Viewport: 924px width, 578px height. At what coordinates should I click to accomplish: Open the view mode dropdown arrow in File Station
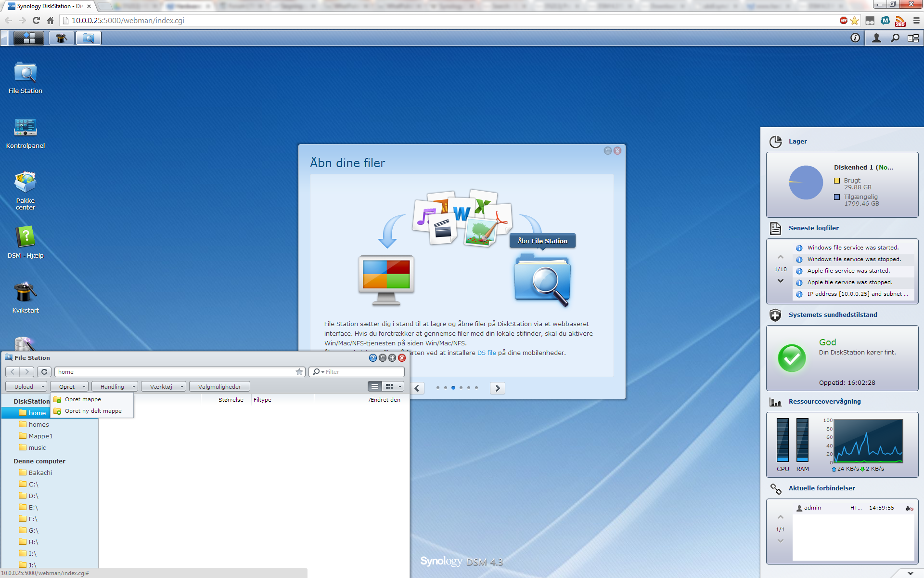pos(400,386)
